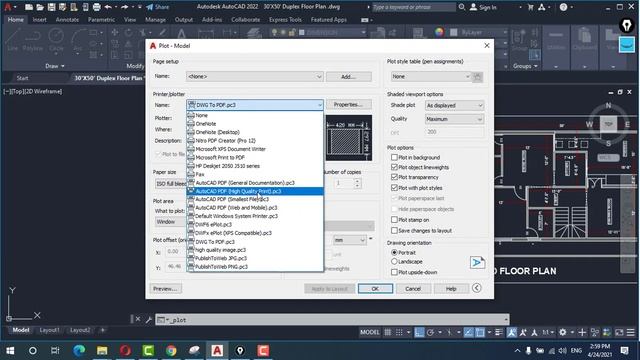Screen dimensions: 640x360
Task: Open the Shade plot dropdown
Action: [x=454, y=105]
